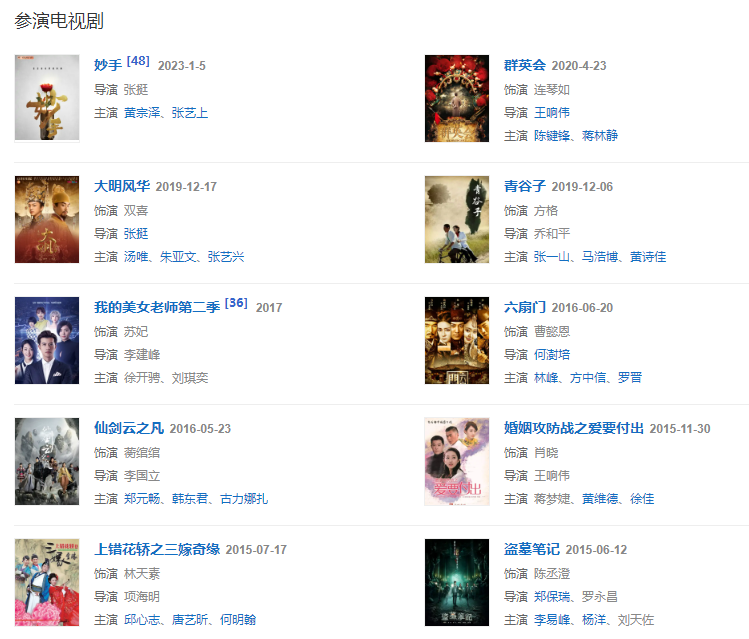749x639 pixels.
Task: Click actor link 李易峰
Action: tap(552, 619)
